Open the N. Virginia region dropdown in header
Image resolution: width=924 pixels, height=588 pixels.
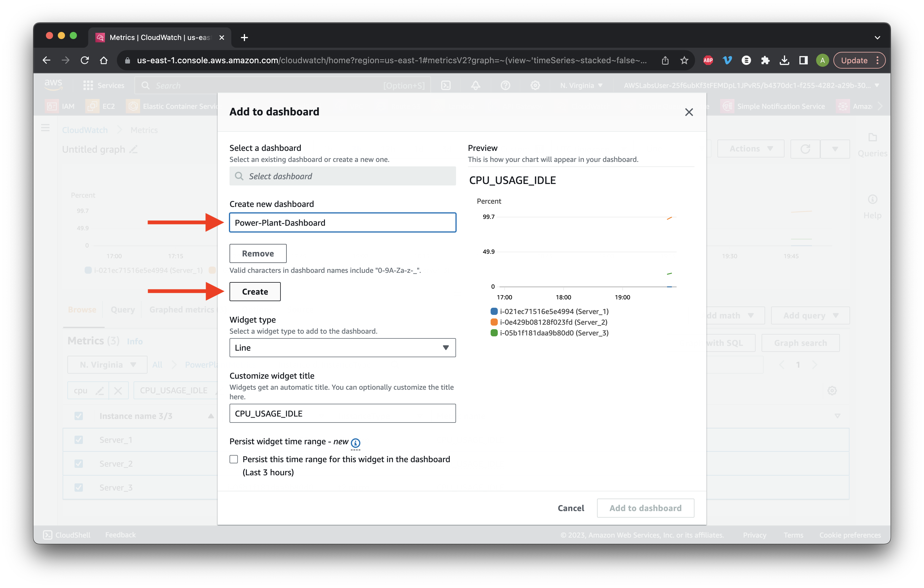point(581,85)
